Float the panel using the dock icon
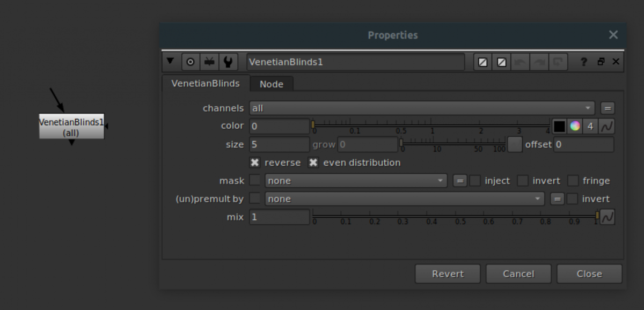The width and height of the screenshot is (644, 310). click(601, 62)
